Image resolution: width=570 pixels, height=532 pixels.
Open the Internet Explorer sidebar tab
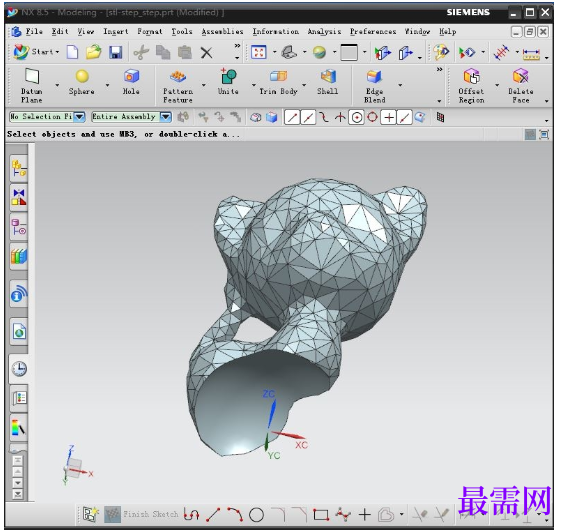click(x=19, y=331)
